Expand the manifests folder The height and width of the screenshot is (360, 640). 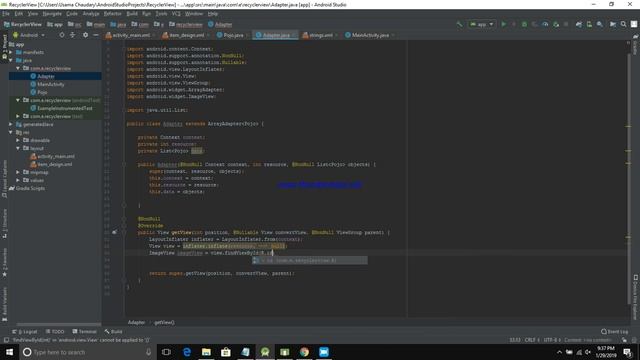click(11, 52)
